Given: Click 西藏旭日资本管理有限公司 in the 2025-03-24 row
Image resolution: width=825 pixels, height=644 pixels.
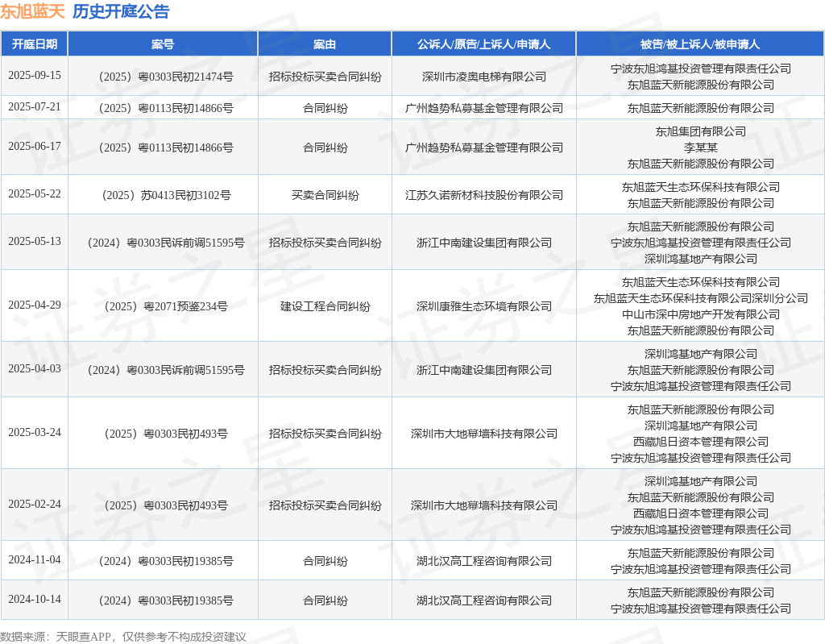Looking at the screenshot, I should (x=701, y=442).
